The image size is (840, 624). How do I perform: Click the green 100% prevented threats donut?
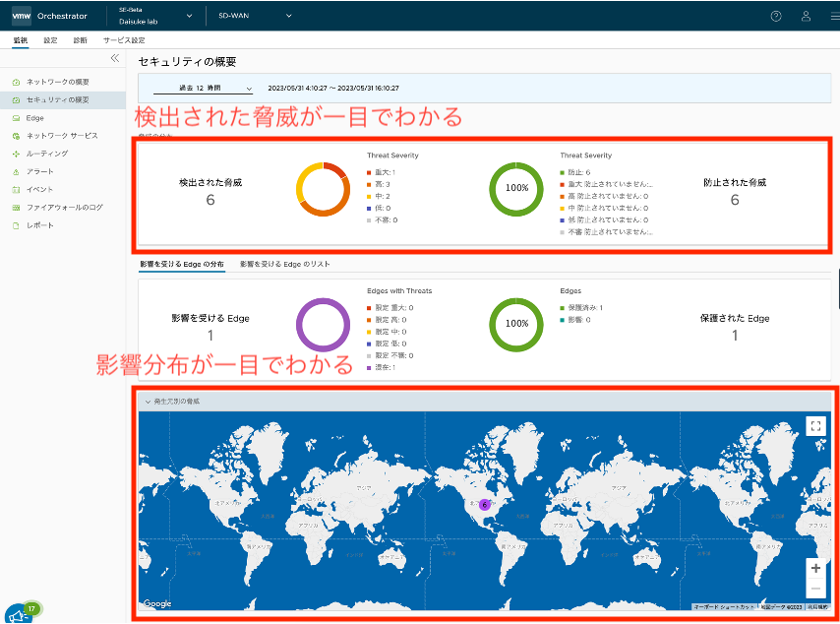pos(516,187)
